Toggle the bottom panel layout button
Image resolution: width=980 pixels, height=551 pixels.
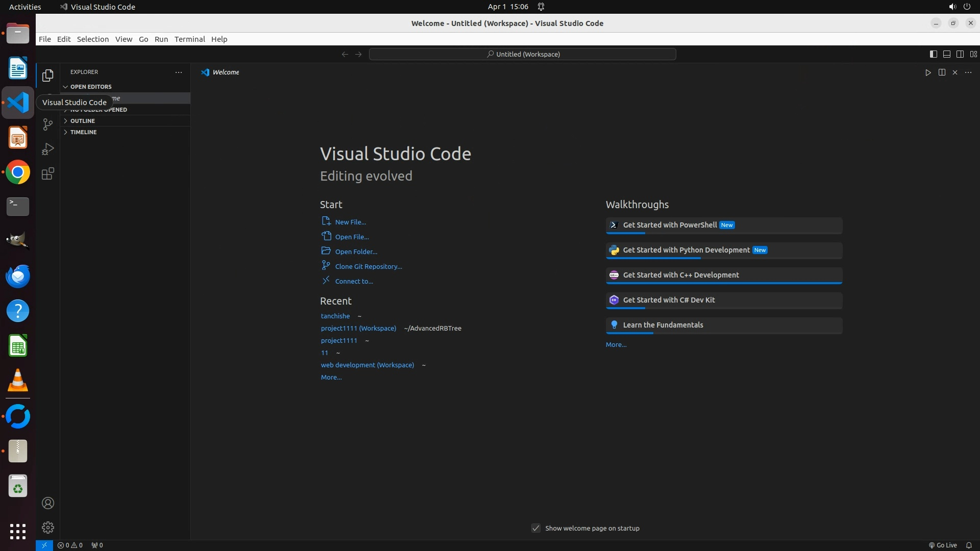coord(946,54)
